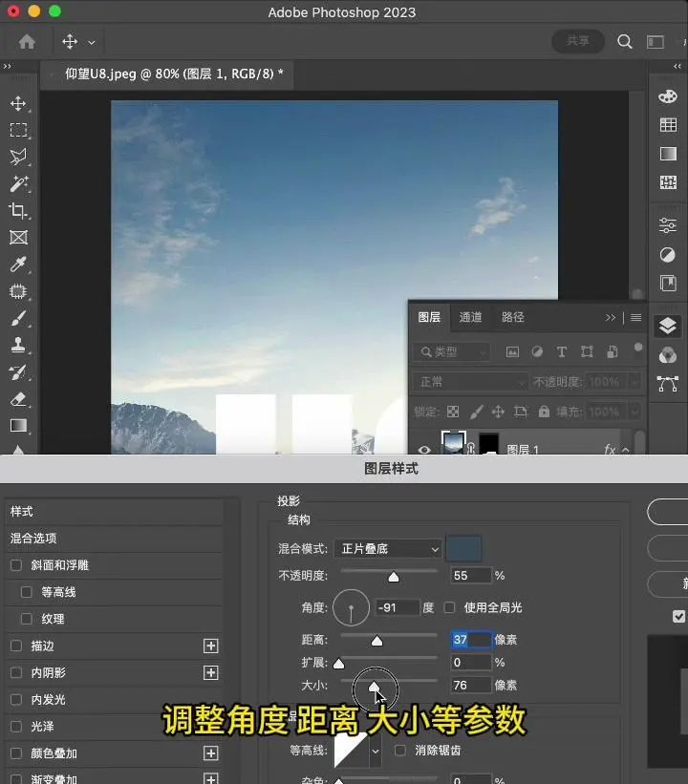
Task: Switch to the 路径 tab
Action: click(x=513, y=317)
